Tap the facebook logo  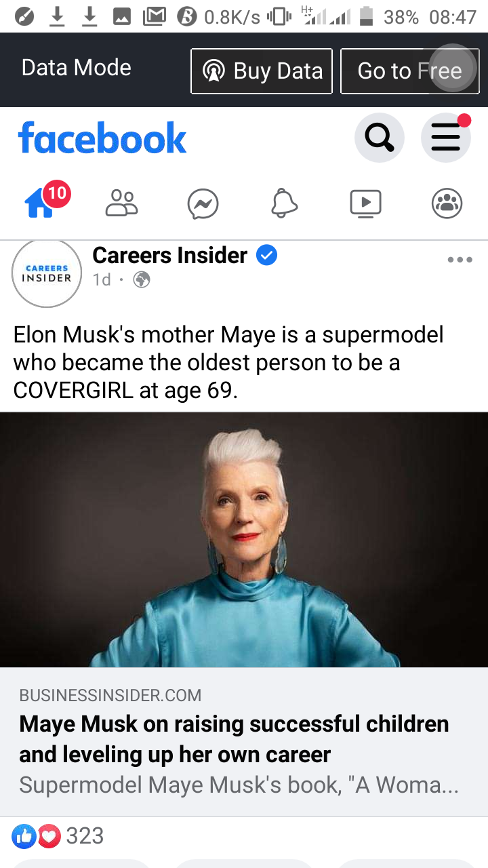pos(102,138)
